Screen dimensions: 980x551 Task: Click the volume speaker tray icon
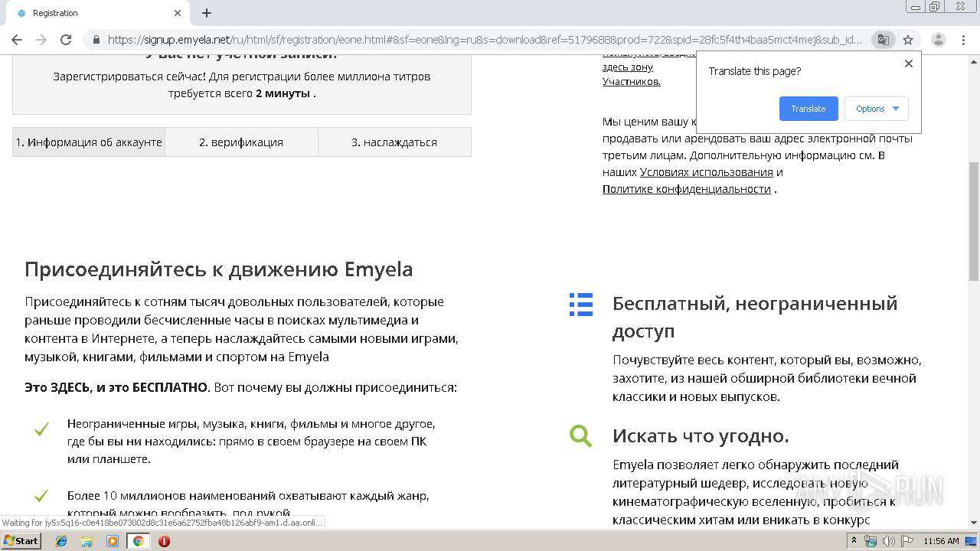click(x=890, y=541)
